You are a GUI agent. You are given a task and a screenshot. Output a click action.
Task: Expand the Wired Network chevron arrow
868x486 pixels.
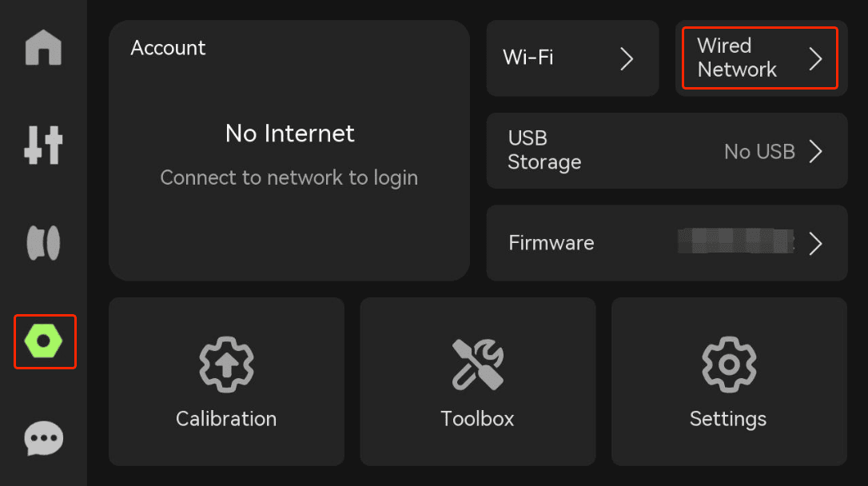coord(815,58)
